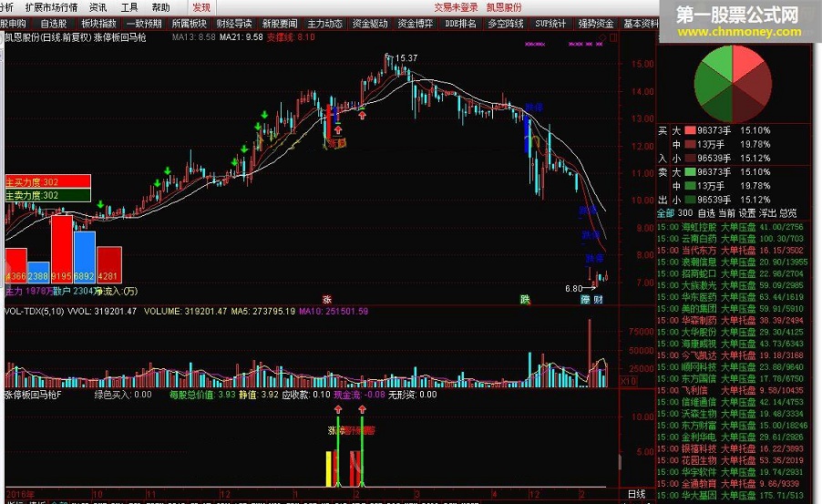Click the 凯恩股份 stock name in title bar

tap(504, 7)
